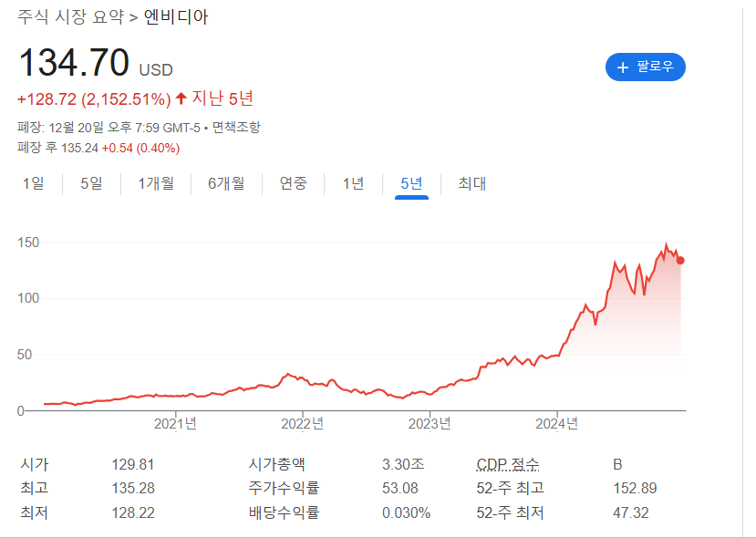Select the 1일 time range tab
Screen dimensions: 756x538
click(33, 183)
